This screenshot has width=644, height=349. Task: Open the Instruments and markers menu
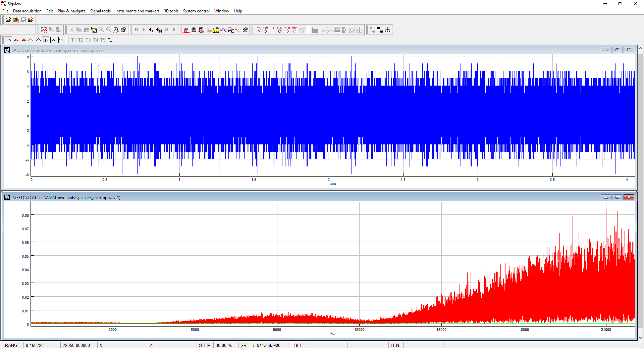137,11
